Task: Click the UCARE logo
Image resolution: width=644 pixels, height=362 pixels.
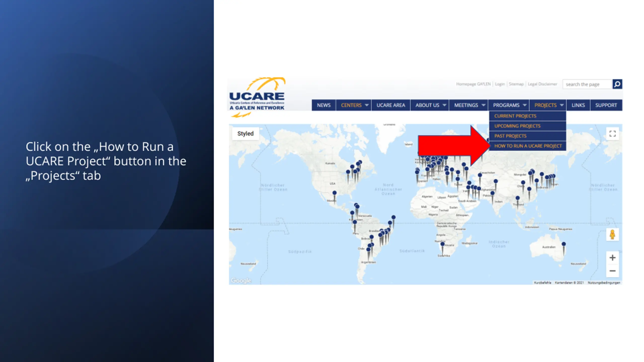Action: 257,97
